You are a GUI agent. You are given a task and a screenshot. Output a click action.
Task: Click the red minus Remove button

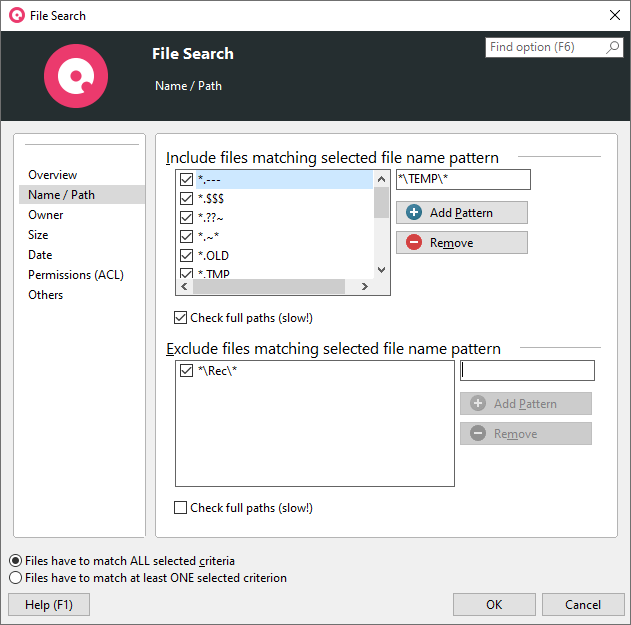461,243
